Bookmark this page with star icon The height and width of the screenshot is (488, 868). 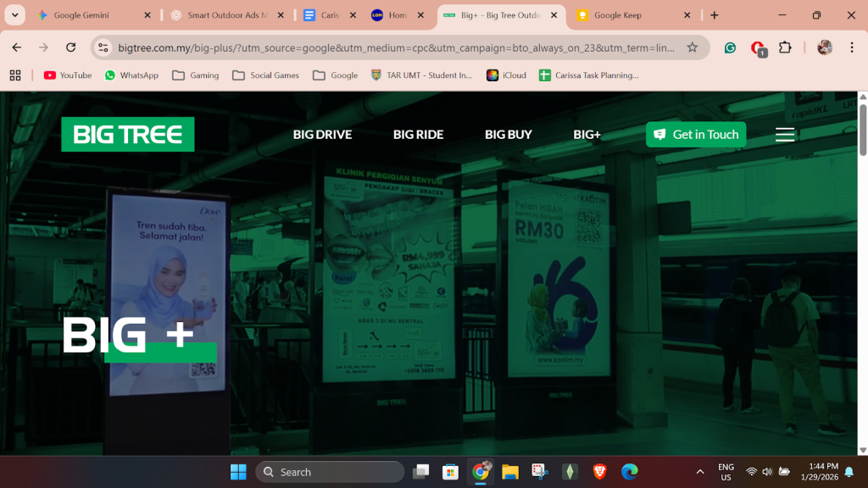pyautogui.click(x=692, y=47)
